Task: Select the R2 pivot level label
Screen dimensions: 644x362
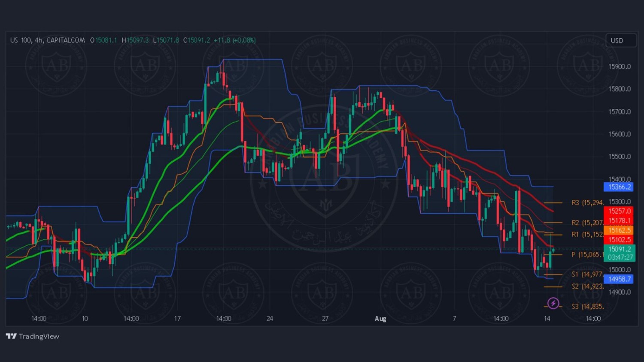Action: [x=587, y=223]
